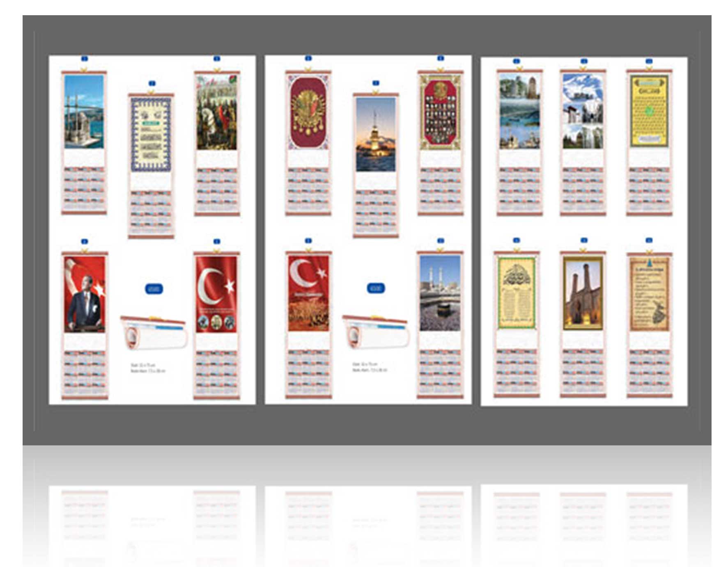Open the blue-bordered calligraphy calendar
Viewport: 728px width, 567px height.
coord(151,166)
